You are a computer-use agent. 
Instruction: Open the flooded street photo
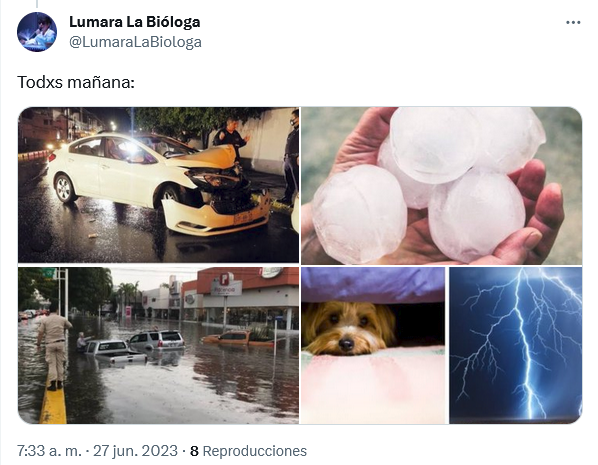point(158,345)
